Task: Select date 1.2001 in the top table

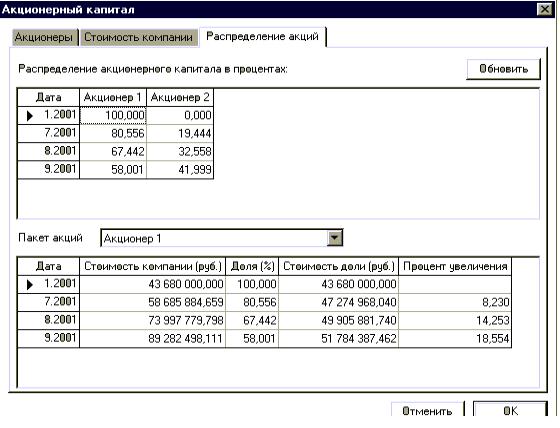Action: [49, 115]
